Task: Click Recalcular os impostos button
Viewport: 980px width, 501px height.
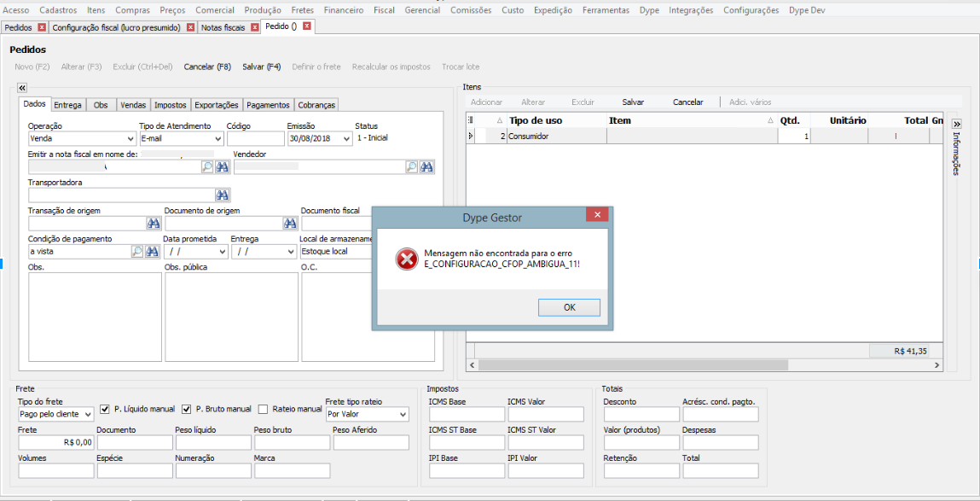Action: coord(391,67)
